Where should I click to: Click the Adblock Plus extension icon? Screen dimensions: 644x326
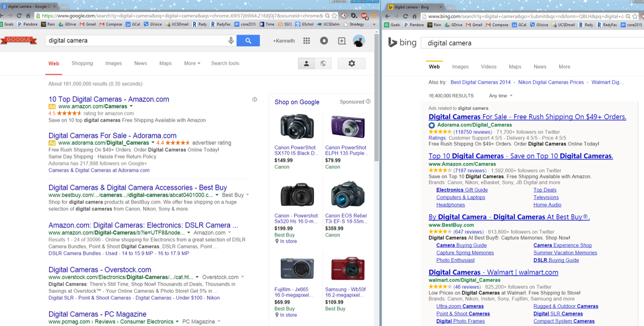click(364, 16)
